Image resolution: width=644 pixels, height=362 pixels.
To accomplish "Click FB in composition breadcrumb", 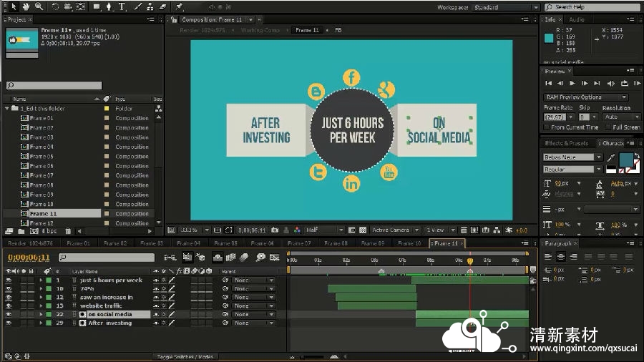I will point(338,30).
